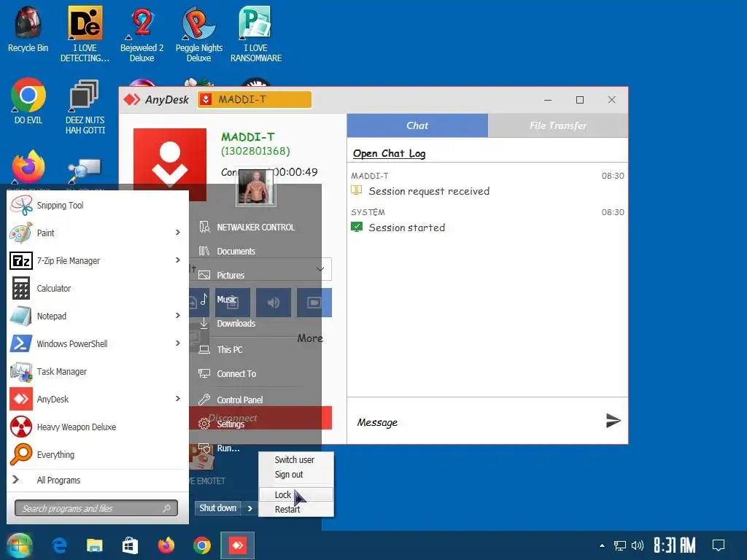
Task: Launch Bejeweled 2 Deluxe shortcut
Action: click(142, 34)
